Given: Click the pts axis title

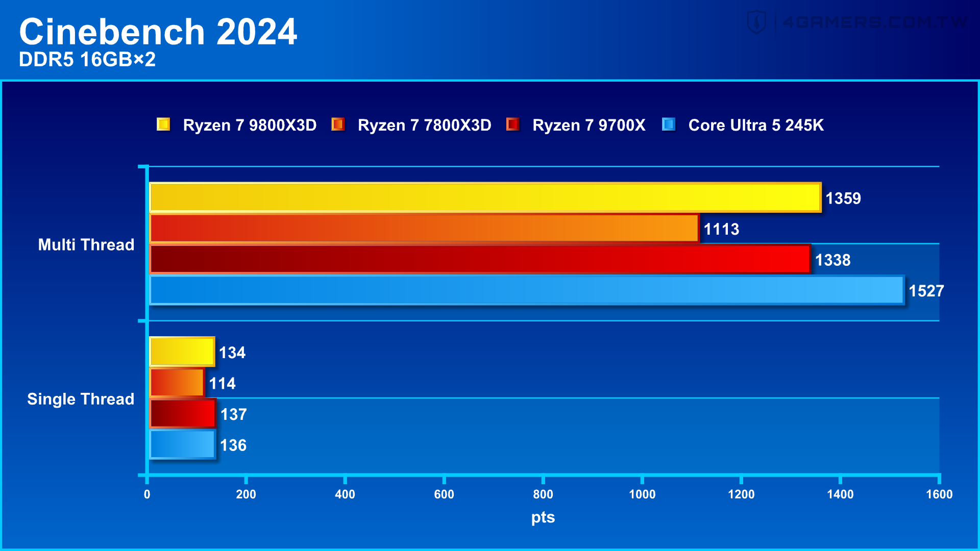Looking at the screenshot, I should point(543,518).
